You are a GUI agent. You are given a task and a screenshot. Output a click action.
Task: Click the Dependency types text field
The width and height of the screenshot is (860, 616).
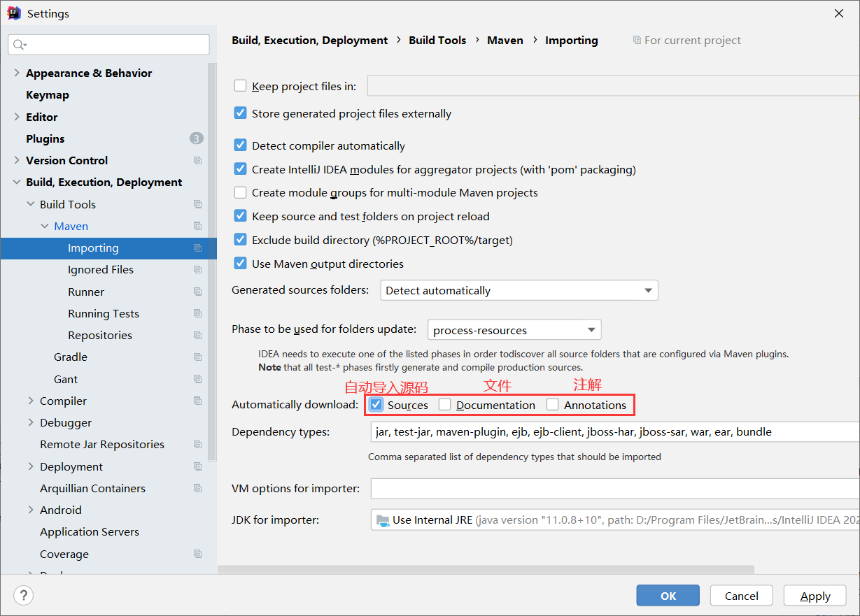(615, 432)
